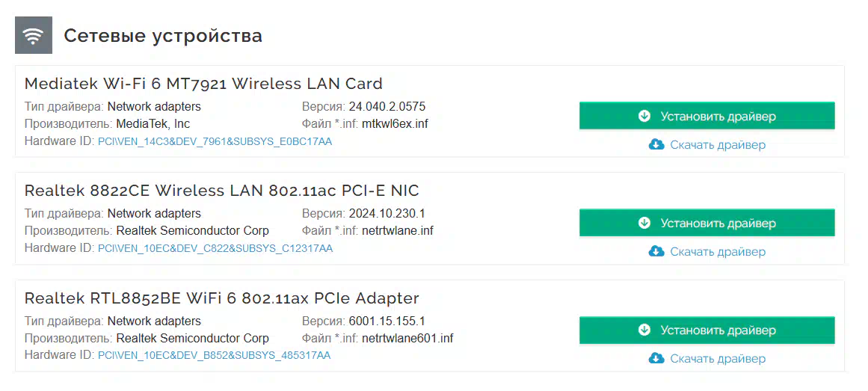Select Realtek 8822CE Wireless LAN title

click(222, 191)
